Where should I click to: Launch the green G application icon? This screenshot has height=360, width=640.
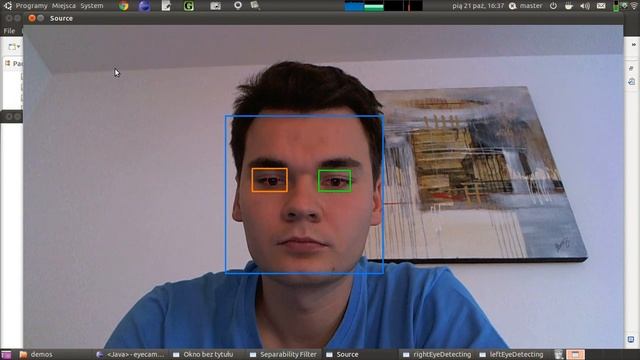[x=189, y=6]
